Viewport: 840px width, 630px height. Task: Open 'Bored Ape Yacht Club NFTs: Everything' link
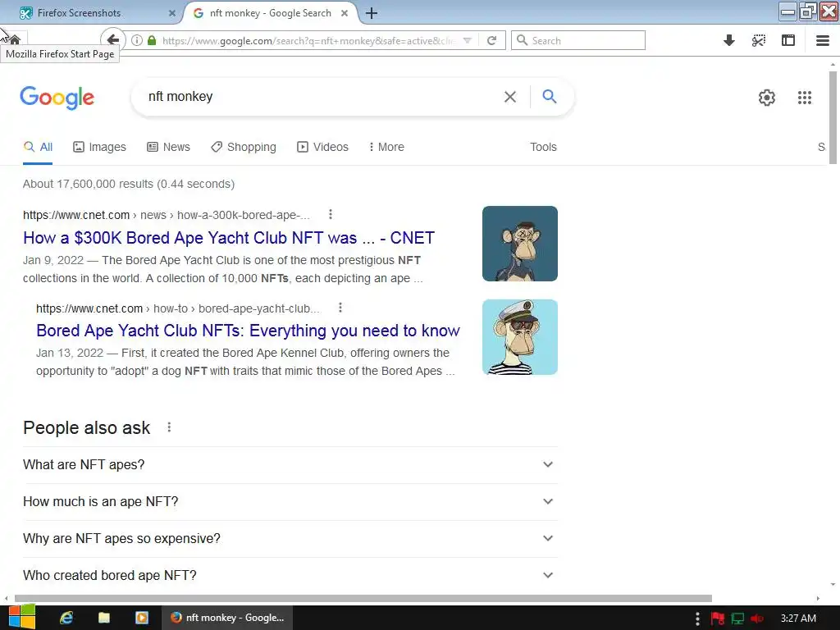pyautogui.click(x=248, y=331)
